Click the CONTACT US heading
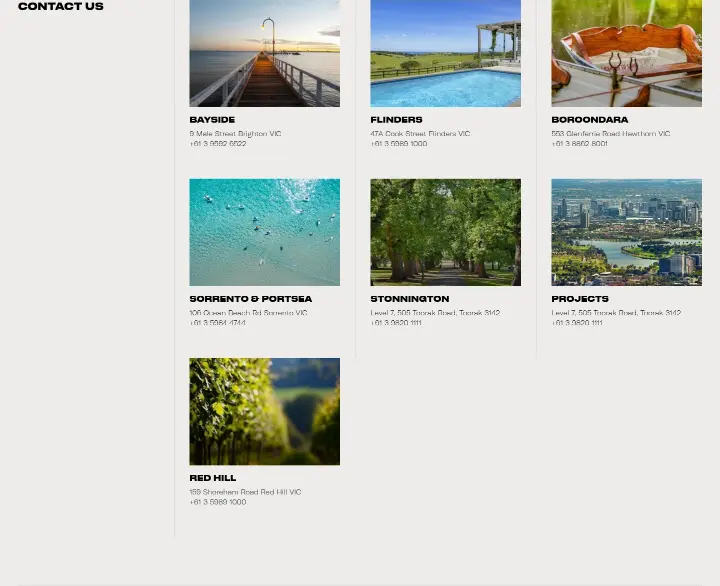 [61, 6]
